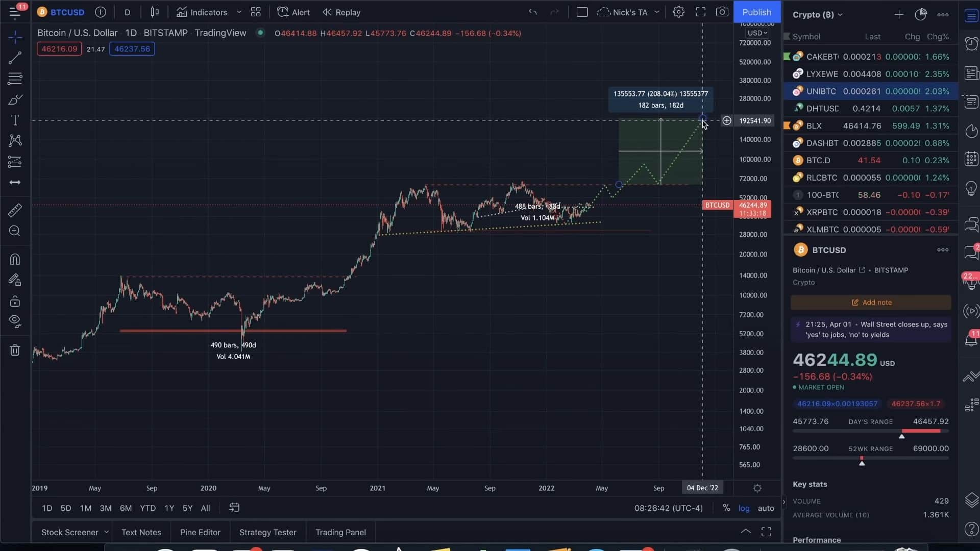Open watchlist more options menu
Image resolution: width=980 pixels, height=551 pixels.
click(x=943, y=15)
